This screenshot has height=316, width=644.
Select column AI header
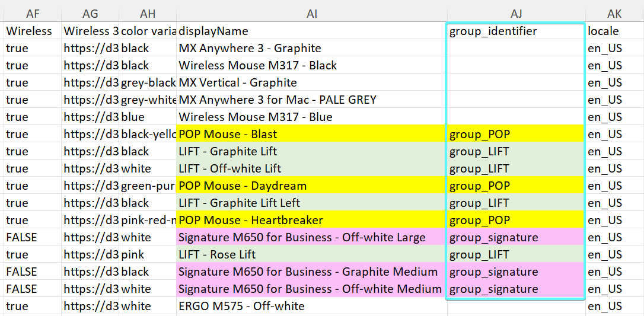tap(311, 14)
